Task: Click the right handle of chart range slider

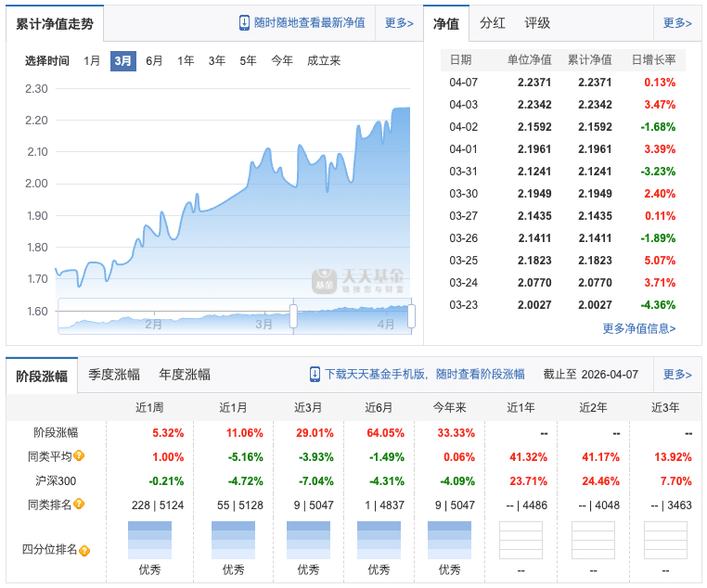Action: [x=411, y=316]
